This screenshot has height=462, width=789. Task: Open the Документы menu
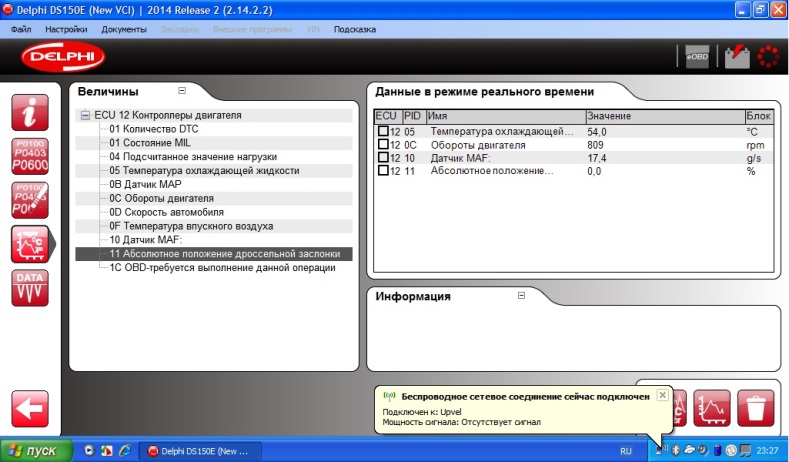pos(124,29)
